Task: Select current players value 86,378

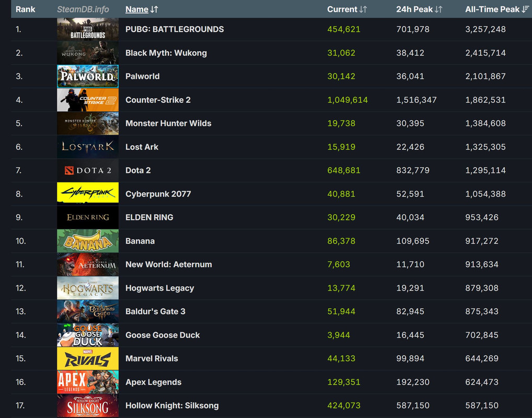Action: (x=341, y=241)
